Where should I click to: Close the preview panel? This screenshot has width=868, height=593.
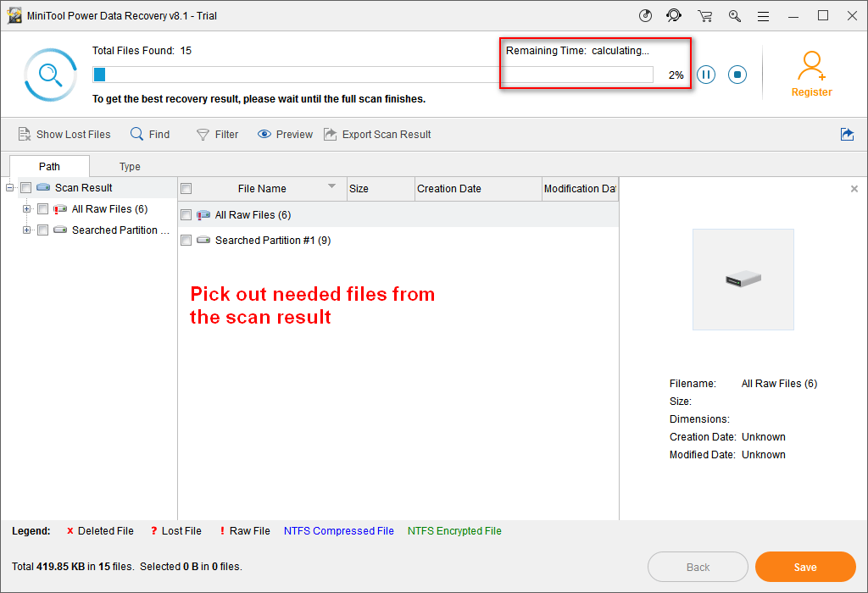click(854, 189)
